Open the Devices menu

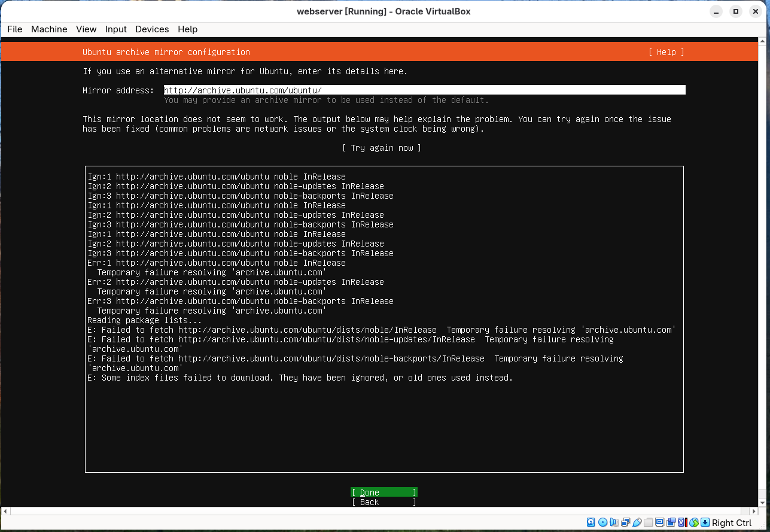(152, 29)
